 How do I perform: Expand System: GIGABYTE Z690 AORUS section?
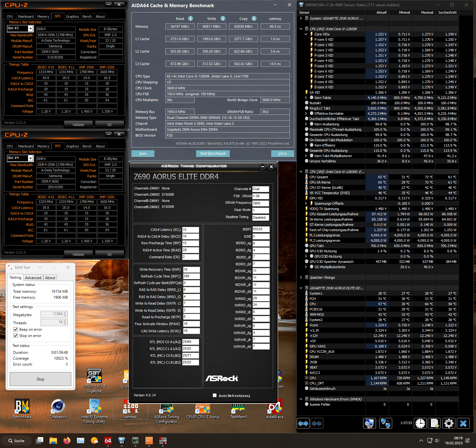301,18
